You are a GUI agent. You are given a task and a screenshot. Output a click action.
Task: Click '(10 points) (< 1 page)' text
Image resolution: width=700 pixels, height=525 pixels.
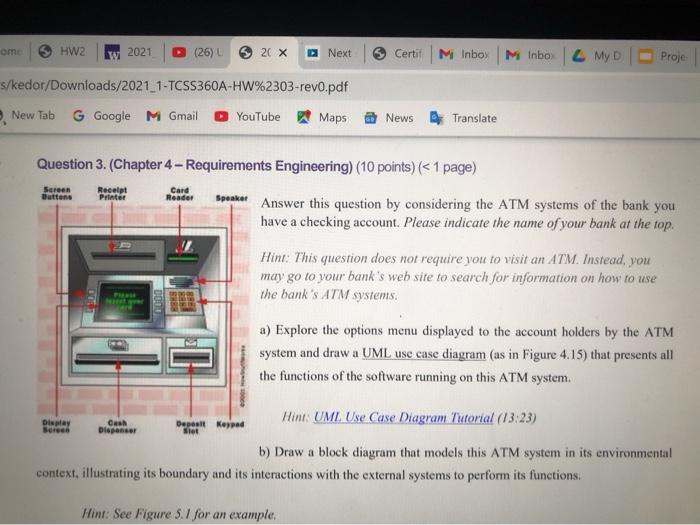click(416, 167)
